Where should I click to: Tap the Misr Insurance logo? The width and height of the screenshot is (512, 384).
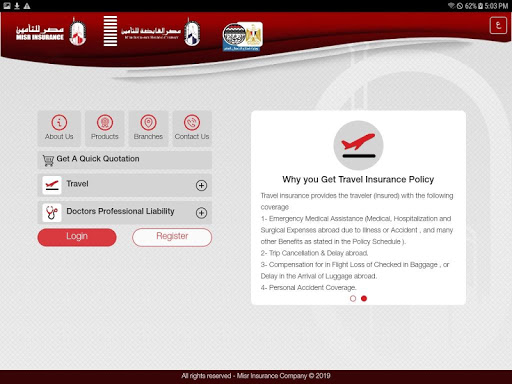coord(51,32)
